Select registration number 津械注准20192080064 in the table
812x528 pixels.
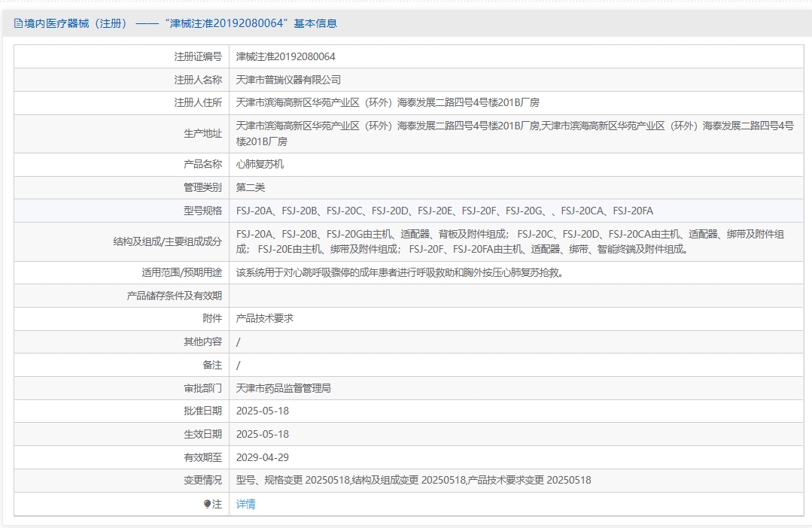click(286, 56)
